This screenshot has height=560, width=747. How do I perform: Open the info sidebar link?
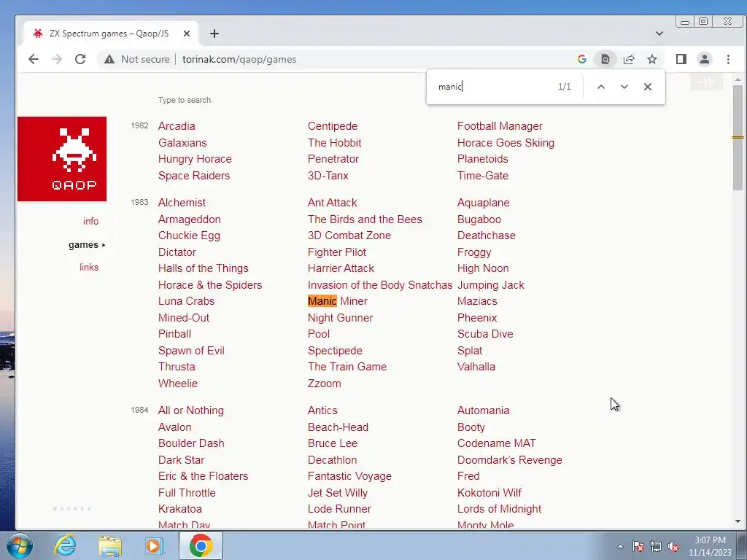click(x=90, y=221)
